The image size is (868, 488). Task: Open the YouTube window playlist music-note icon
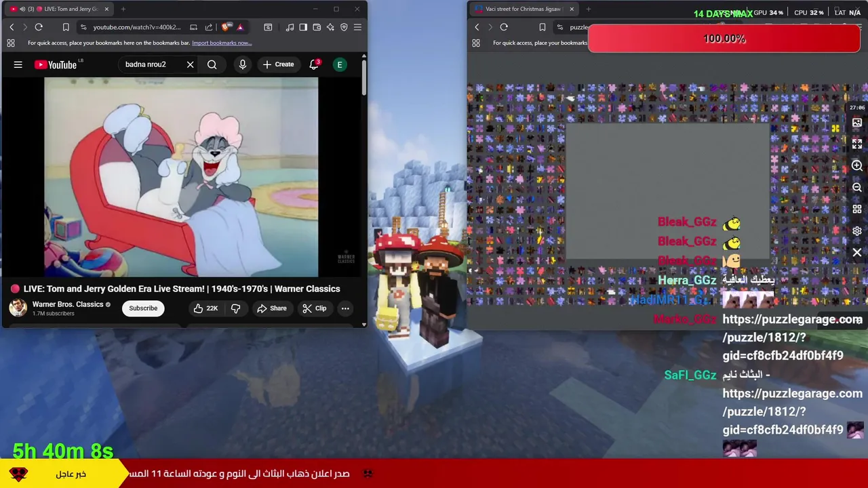click(x=290, y=27)
